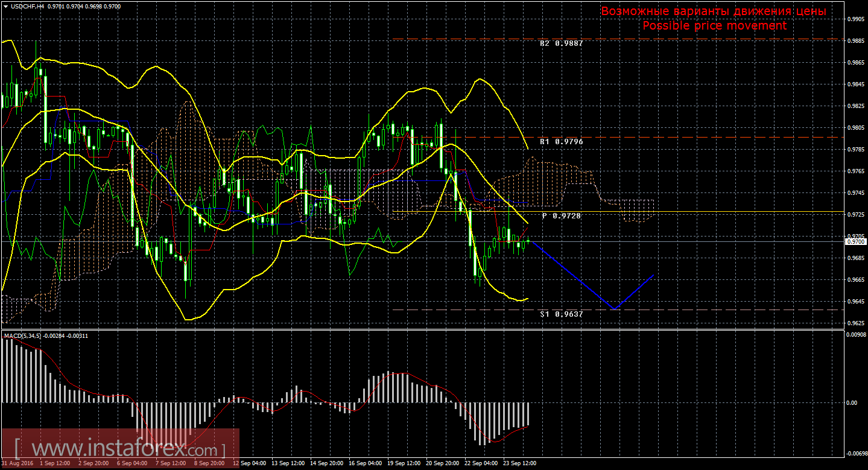Viewport: 868px width, 470px height.
Task: Click the MACD(5,34,5) indicator label
Action: click(x=23, y=335)
